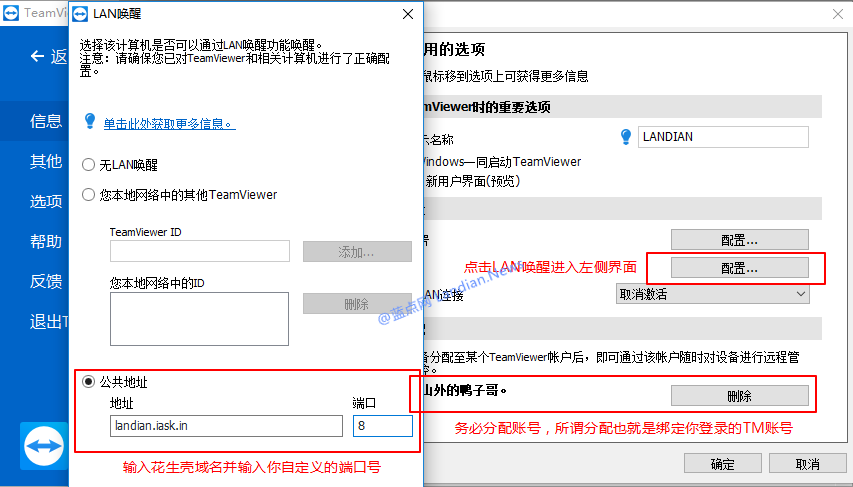Image resolution: width=853 pixels, height=487 pixels.
Task: Choose 您本地网络中的其他TeamViewer radio button
Action: (89, 195)
